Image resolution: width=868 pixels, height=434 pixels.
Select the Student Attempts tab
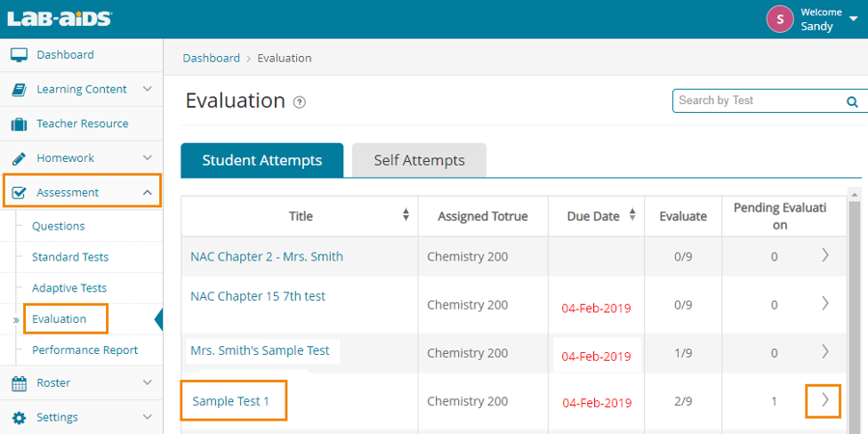point(261,161)
